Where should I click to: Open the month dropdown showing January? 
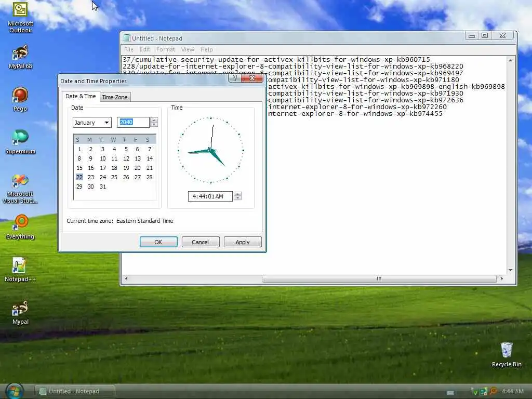click(92, 123)
